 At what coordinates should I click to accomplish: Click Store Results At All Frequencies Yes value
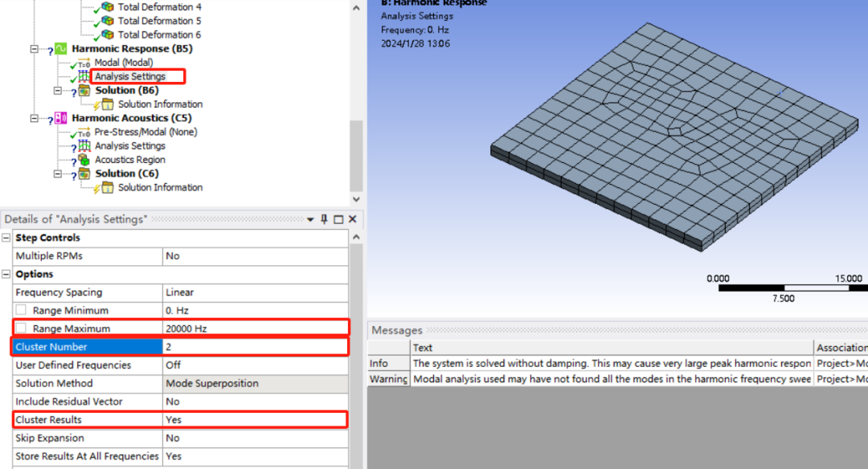pyautogui.click(x=256, y=456)
